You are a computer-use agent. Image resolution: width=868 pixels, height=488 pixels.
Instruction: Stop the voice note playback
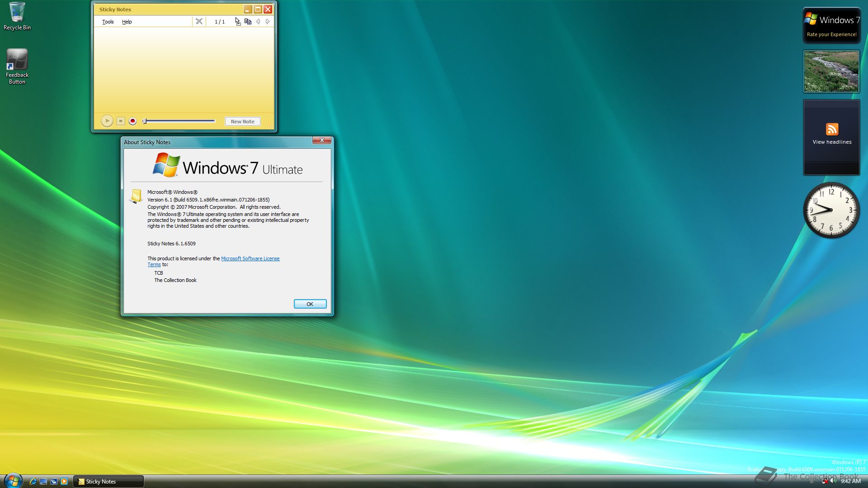coord(120,121)
